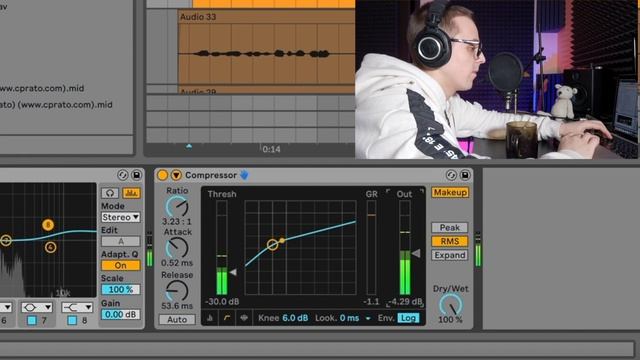The width and height of the screenshot is (640, 360).
Task: Toggle the EQ spectrum analyzer button
Action: tap(131, 193)
